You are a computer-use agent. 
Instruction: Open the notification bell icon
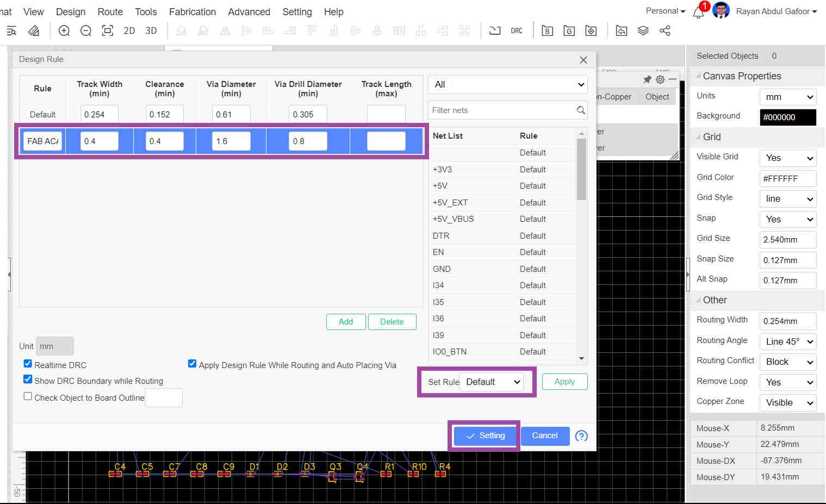[699, 13]
